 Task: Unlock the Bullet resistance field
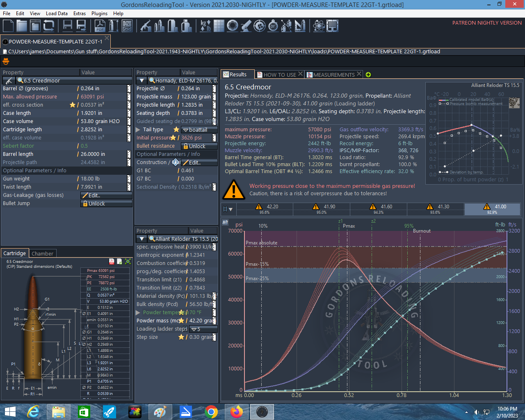(x=199, y=146)
